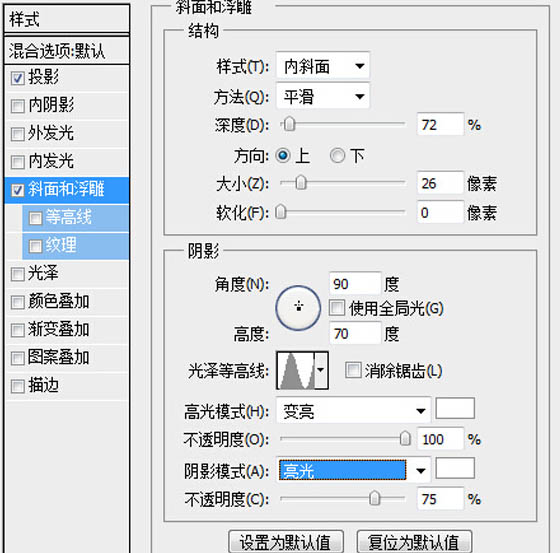Enable the 内发光 inner glow checkbox
This screenshot has height=553, width=560.
coord(17,162)
